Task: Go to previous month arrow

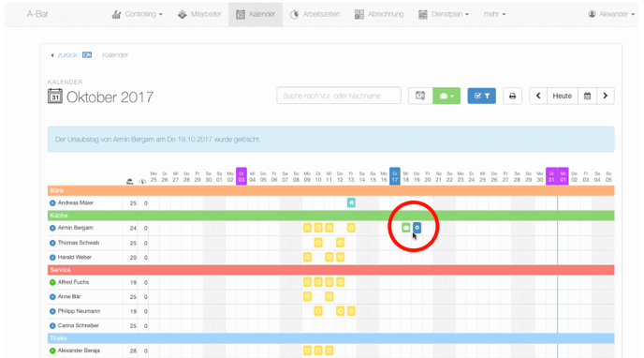Action: coord(538,96)
